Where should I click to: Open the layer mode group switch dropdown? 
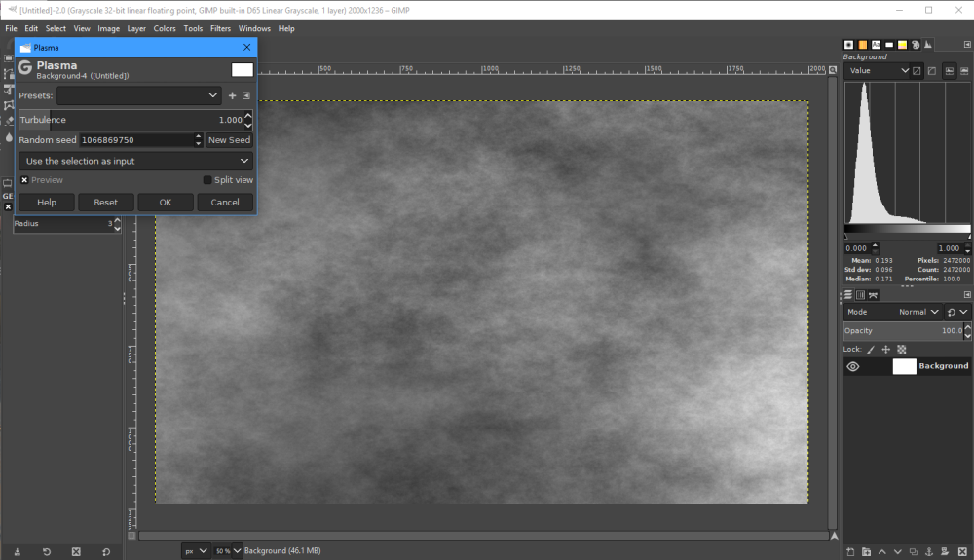956,312
